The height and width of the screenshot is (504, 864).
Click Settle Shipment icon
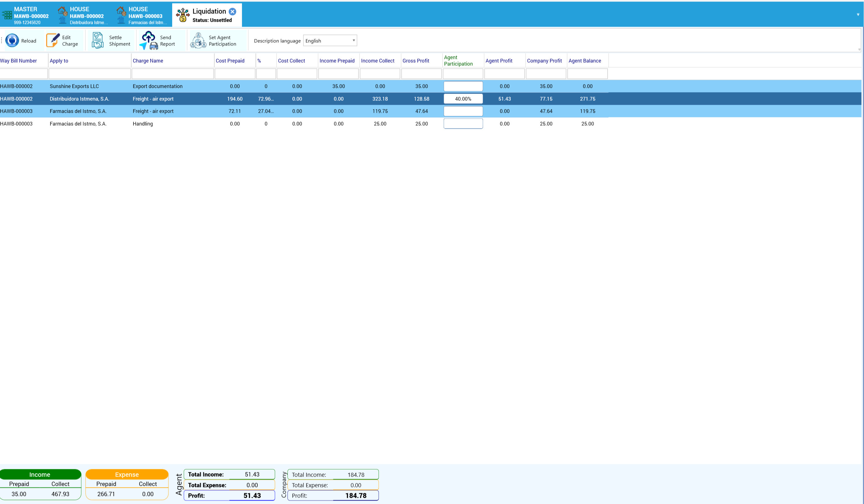click(x=98, y=41)
